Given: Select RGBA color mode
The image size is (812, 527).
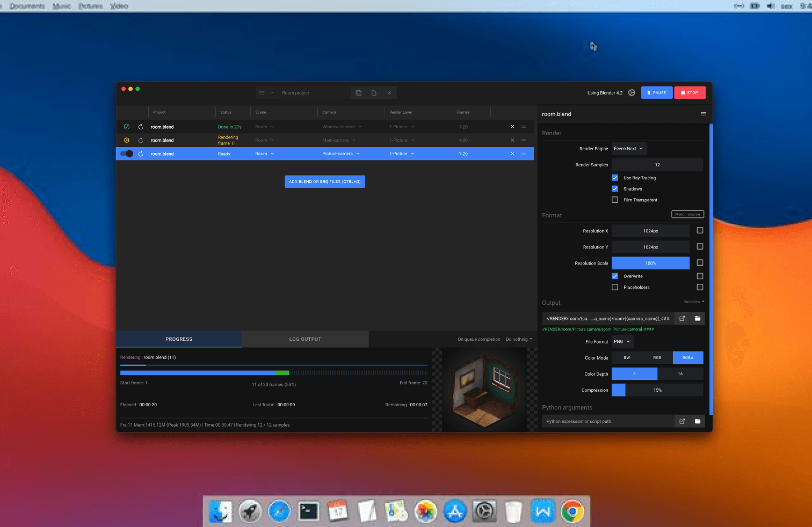Looking at the screenshot, I should (688, 357).
